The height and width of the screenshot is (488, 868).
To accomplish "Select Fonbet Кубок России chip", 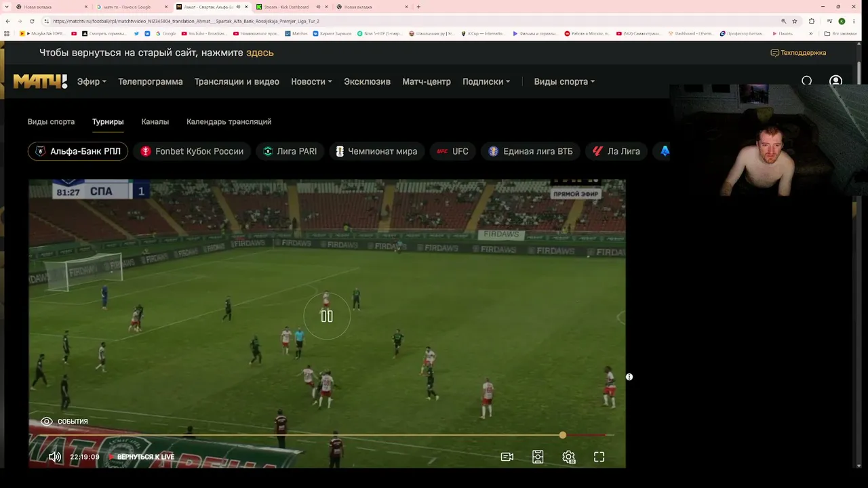I will (192, 151).
